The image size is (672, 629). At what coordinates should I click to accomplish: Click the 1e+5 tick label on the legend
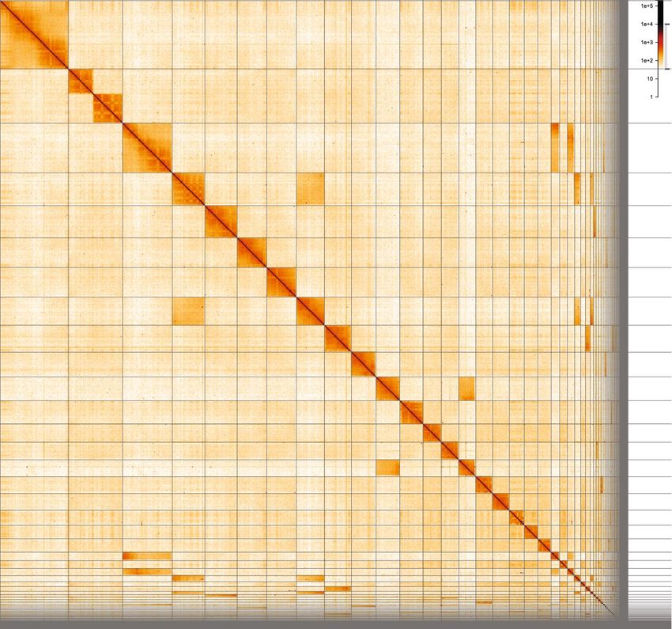coord(646,6)
